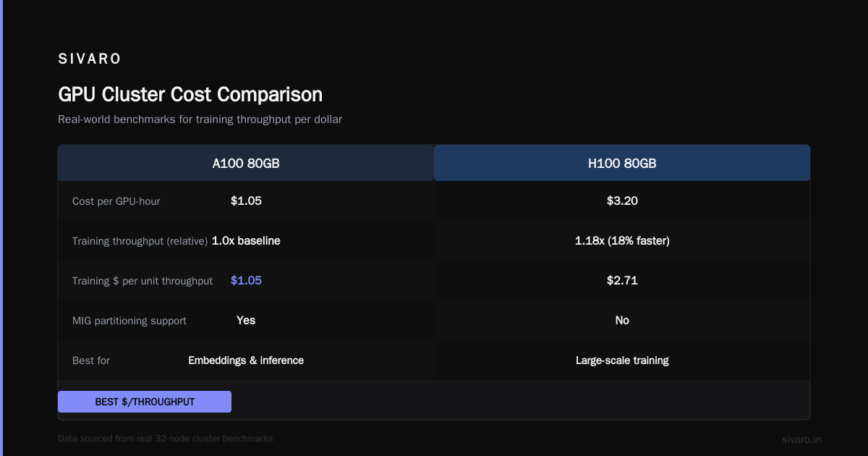Viewport: 868px width, 456px height.
Task: Open the sivaro.in link
Action: coord(801,439)
